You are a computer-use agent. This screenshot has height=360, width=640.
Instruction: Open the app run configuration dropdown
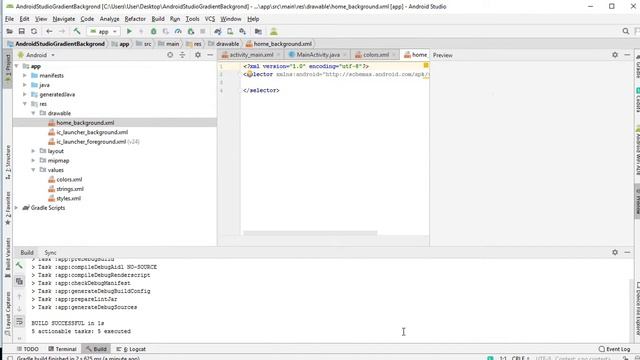coord(104,31)
